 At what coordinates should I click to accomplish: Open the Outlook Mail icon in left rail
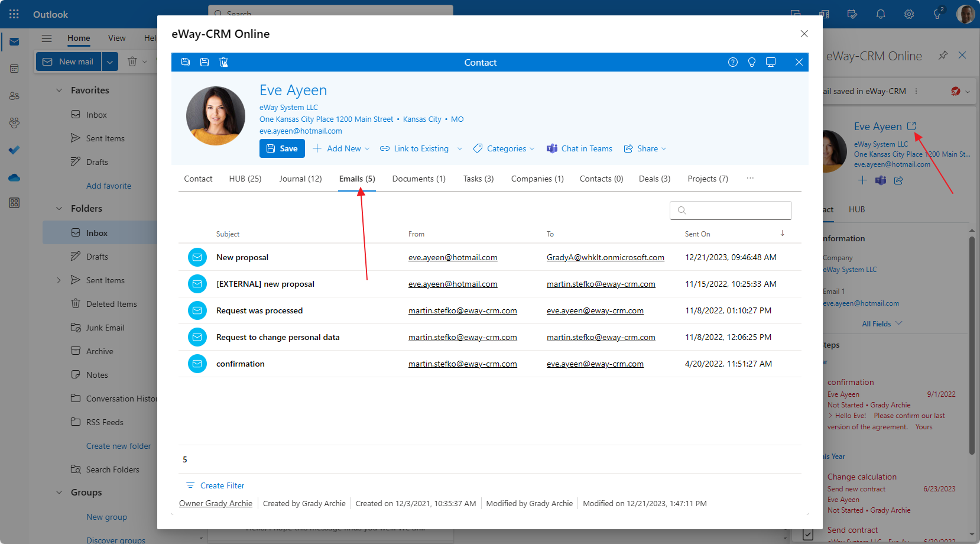14,42
